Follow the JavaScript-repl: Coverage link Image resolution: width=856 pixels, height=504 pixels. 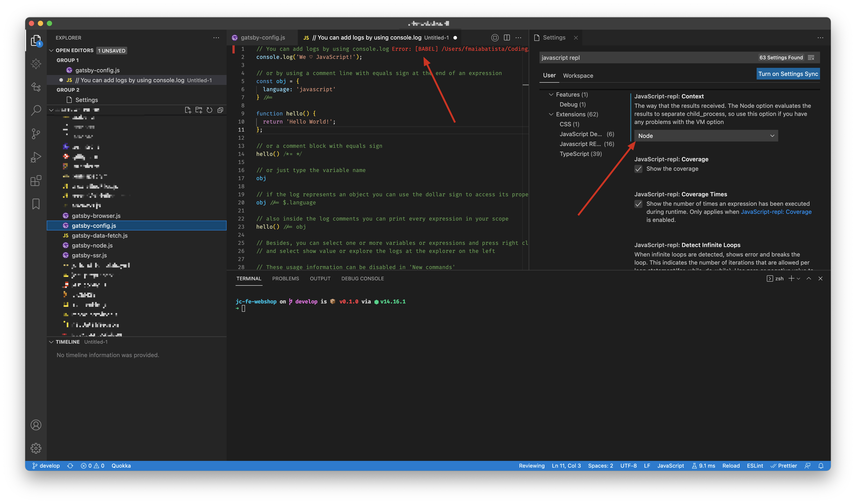pos(776,212)
